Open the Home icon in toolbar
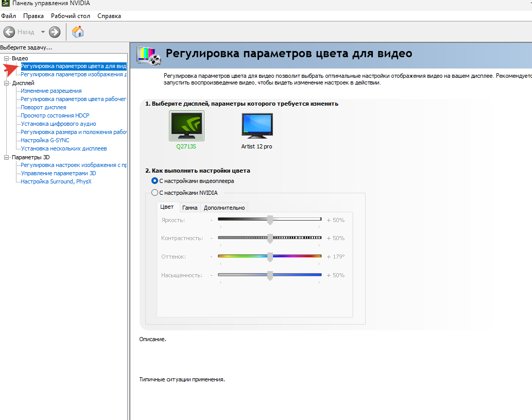This screenshot has width=532, height=420. pyautogui.click(x=78, y=32)
